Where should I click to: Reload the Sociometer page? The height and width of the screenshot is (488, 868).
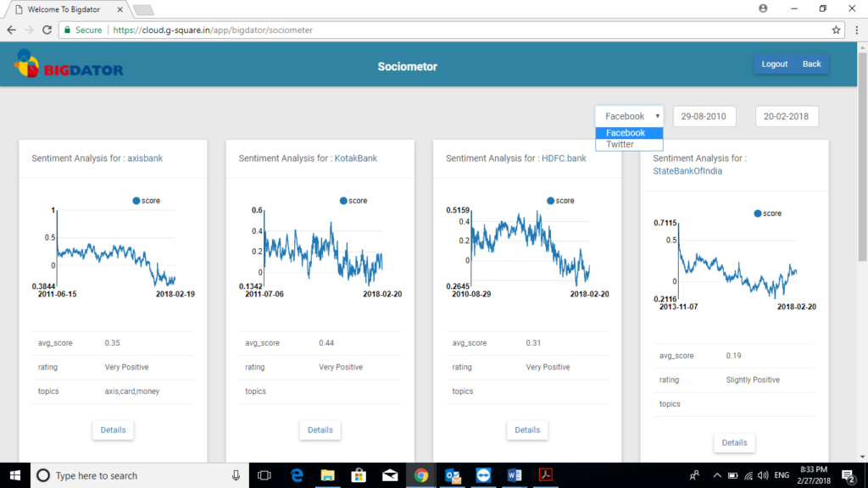point(47,29)
